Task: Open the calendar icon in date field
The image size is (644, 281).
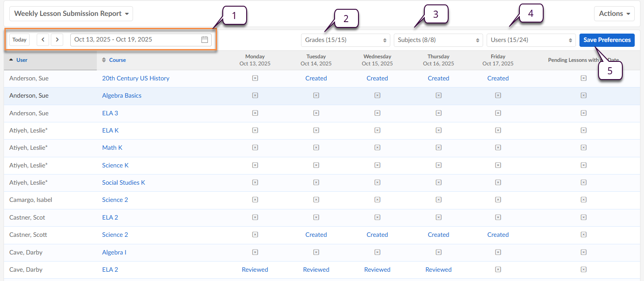Action: [205, 40]
